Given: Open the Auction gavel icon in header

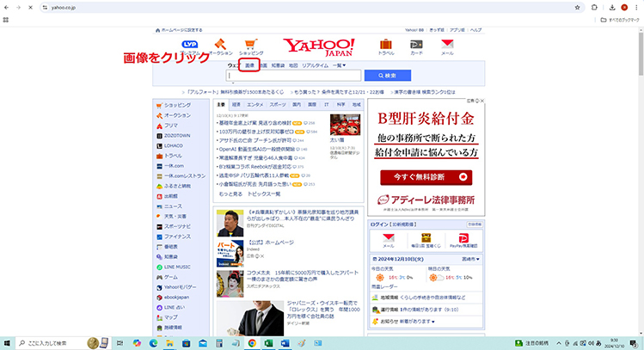Looking at the screenshot, I should (221, 44).
